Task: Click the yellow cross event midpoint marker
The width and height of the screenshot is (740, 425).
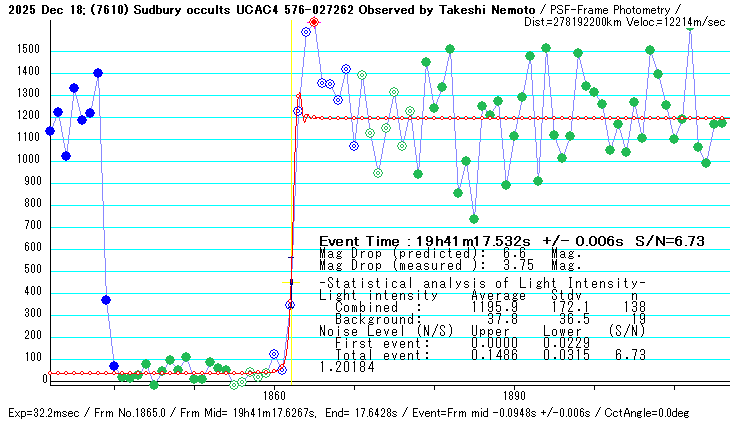Action: tap(290, 283)
